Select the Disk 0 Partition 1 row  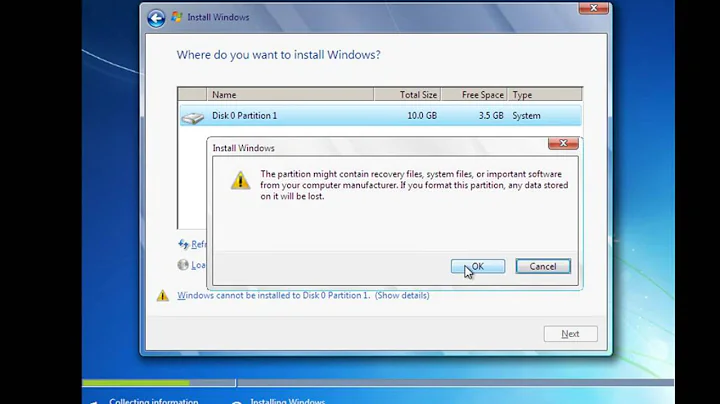tap(380, 116)
